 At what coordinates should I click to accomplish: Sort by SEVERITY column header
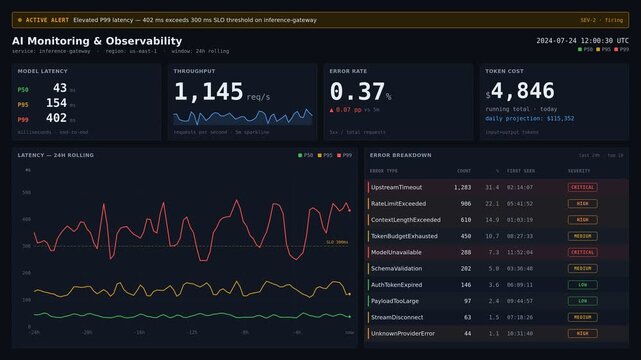(x=579, y=171)
